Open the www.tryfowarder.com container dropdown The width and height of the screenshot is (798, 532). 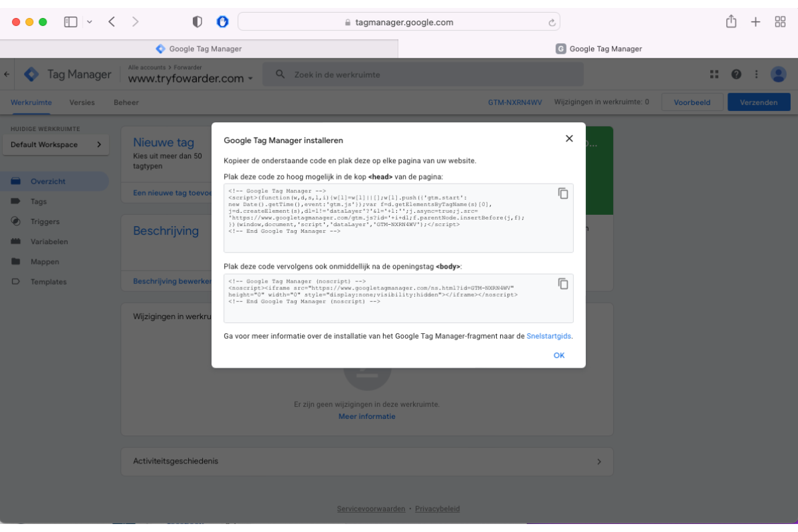[x=250, y=79]
